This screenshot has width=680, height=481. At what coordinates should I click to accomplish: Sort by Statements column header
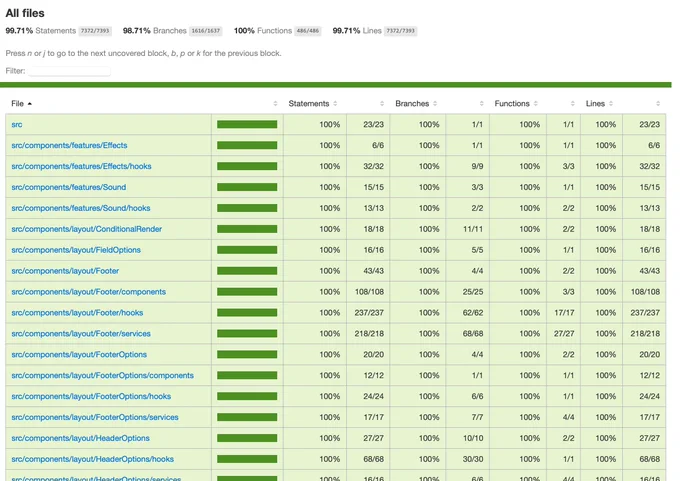(x=313, y=104)
